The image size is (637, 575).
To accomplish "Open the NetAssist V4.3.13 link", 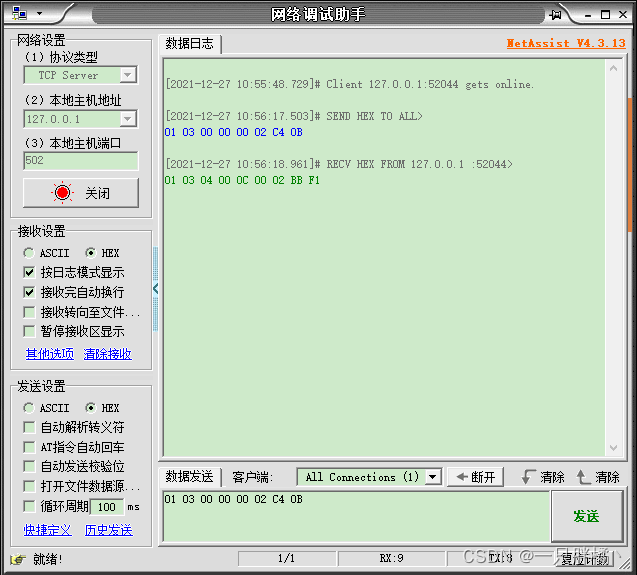I will (566, 43).
